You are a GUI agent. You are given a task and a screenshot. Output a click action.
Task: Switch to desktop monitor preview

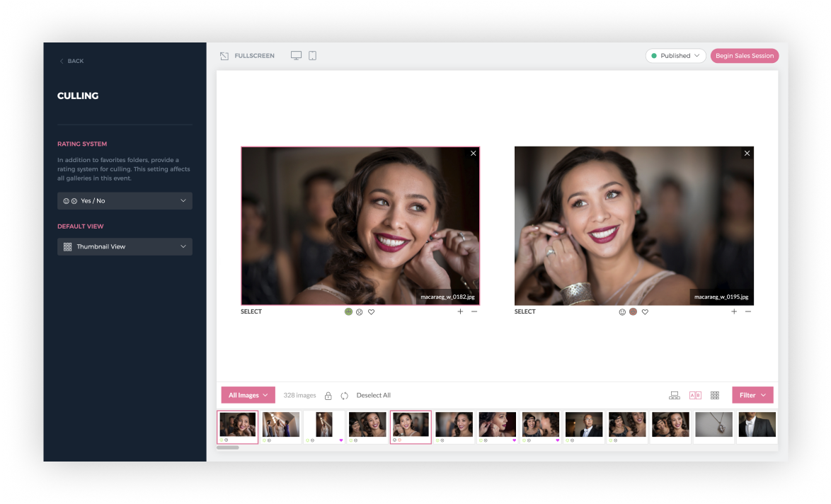297,56
